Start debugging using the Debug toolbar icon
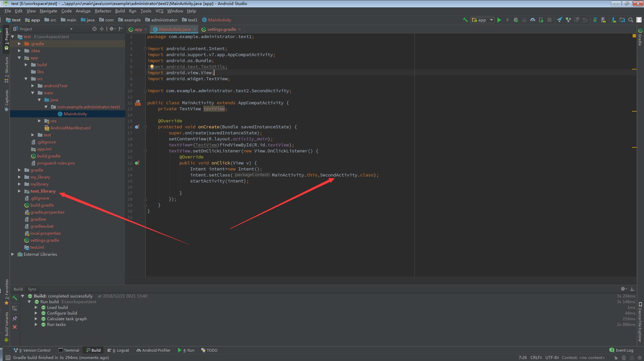Screen dimensions: 644x361 click(x=516, y=20)
